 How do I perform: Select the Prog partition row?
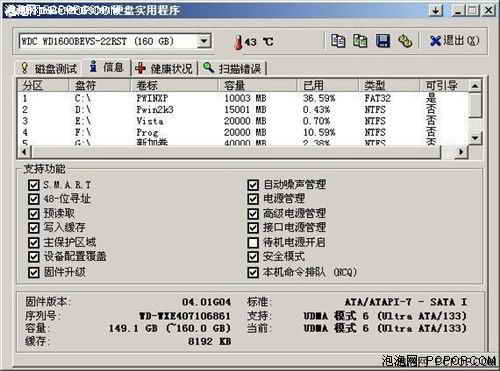(x=243, y=132)
